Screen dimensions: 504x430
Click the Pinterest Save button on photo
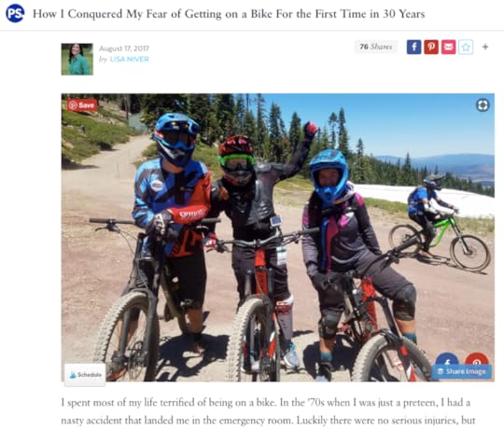coord(82,105)
